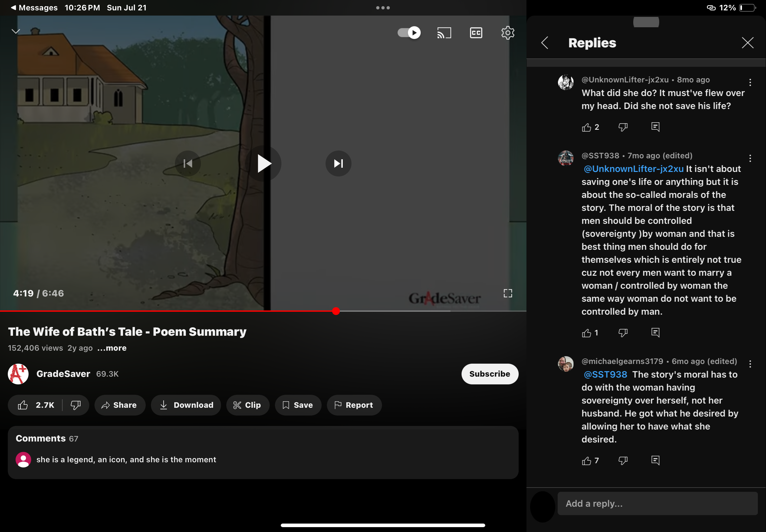Open options menu for SST938's reply
Viewport: 766px width, 532px height.
[x=750, y=158]
